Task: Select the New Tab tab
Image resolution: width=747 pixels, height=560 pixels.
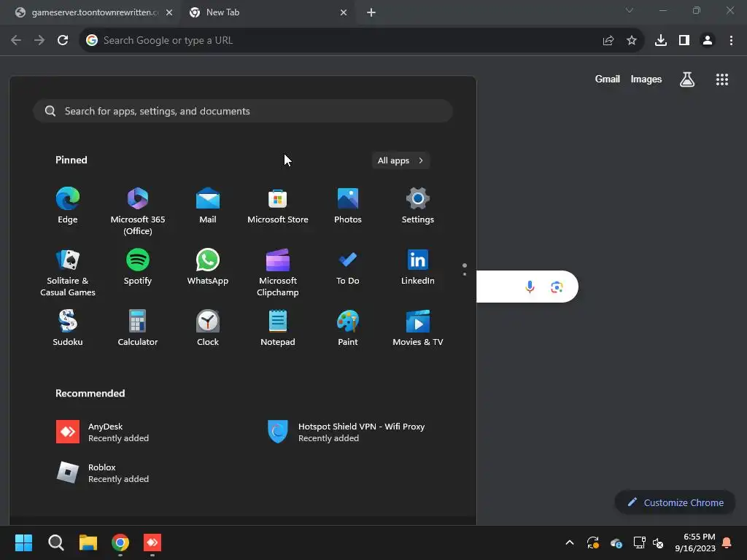Action: [x=267, y=12]
